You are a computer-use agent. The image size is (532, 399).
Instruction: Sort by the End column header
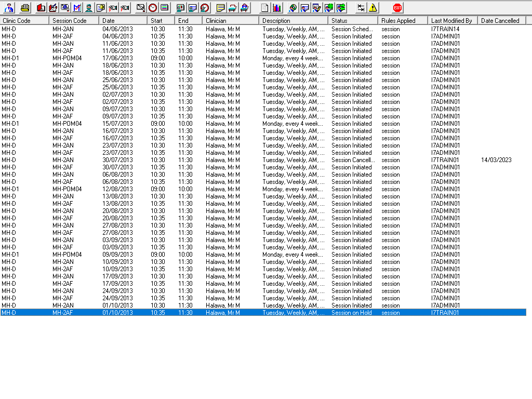189,20
